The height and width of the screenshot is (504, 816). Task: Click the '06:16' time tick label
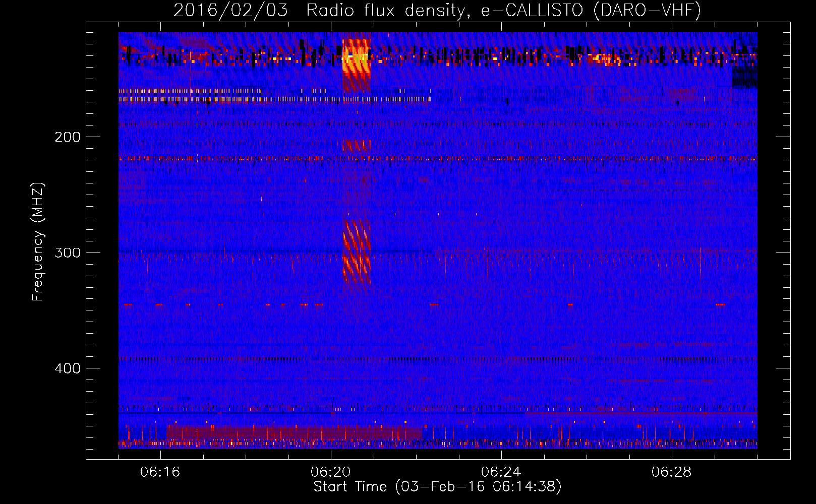pos(160,472)
